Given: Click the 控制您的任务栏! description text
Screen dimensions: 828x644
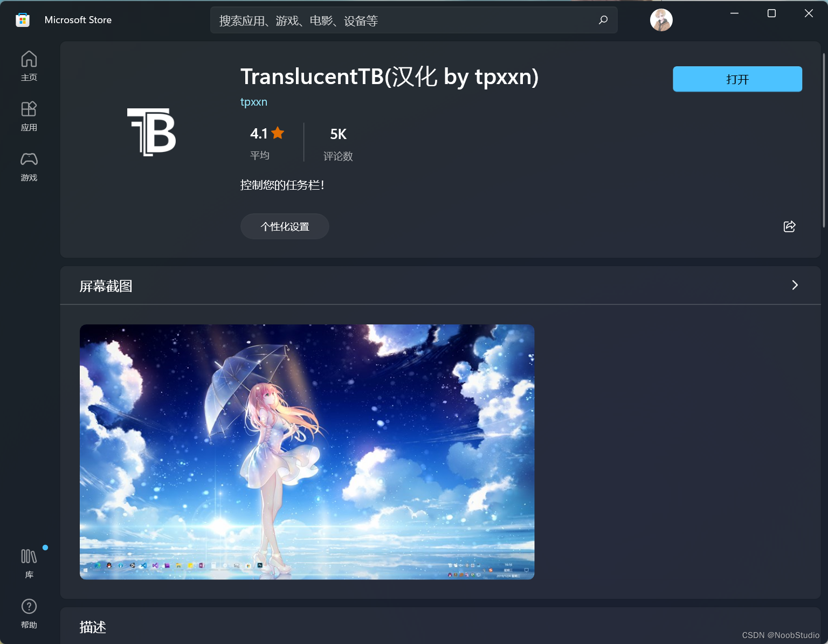Looking at the screenshot, I should (x=282, y=185).
